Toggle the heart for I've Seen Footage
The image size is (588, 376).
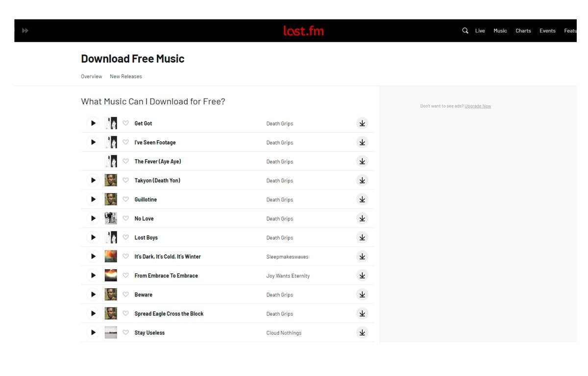[125, 143]
